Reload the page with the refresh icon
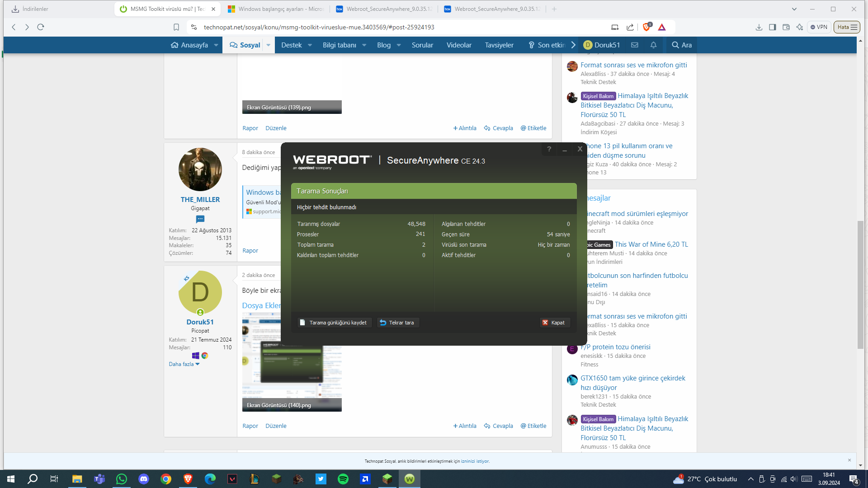 click(41, 27)
